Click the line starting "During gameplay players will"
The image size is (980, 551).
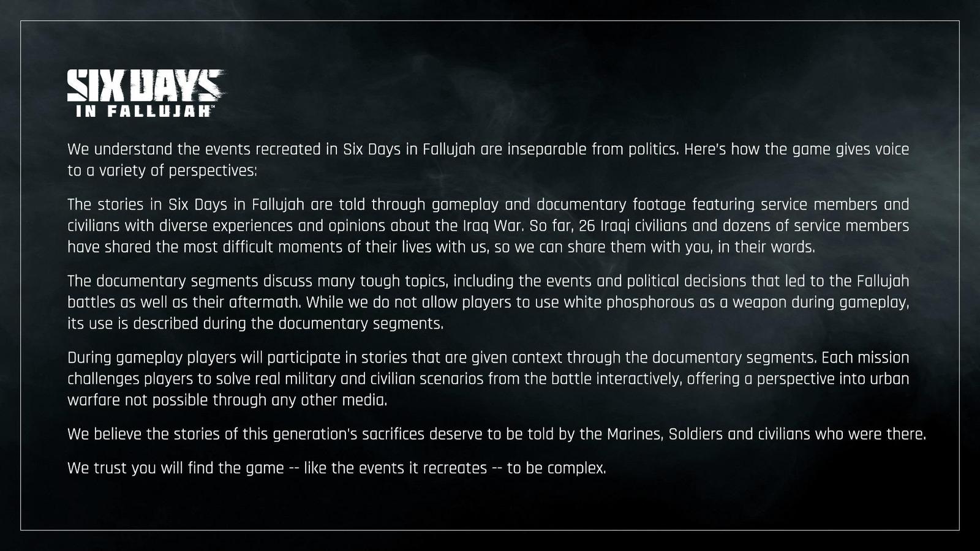click(488, 358)
